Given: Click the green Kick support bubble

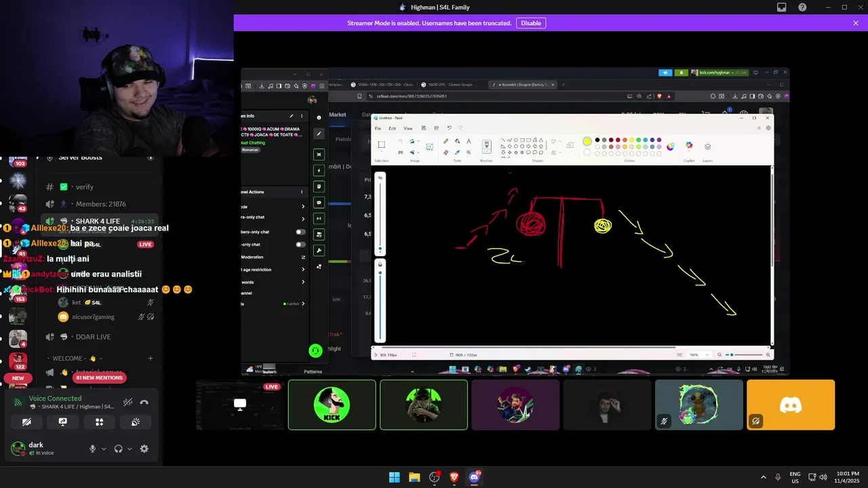Looking at the screenshot, I should click(x=315, y=350).
